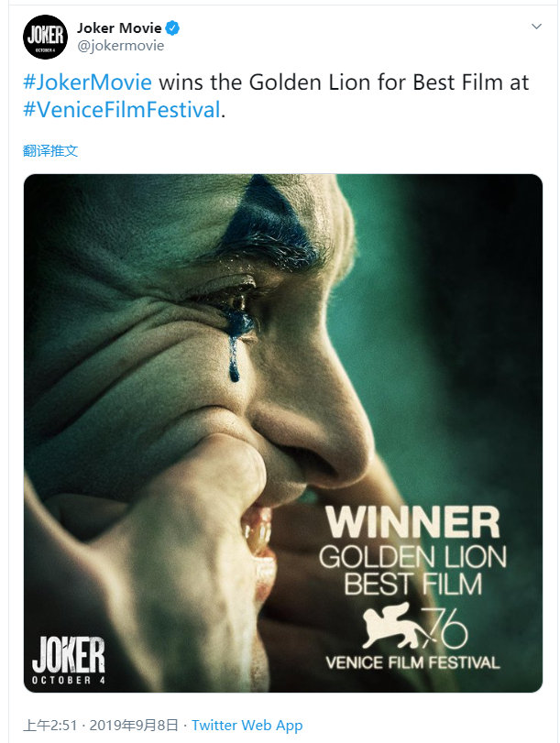Click the blue verified badge icon

pos(172,28)
